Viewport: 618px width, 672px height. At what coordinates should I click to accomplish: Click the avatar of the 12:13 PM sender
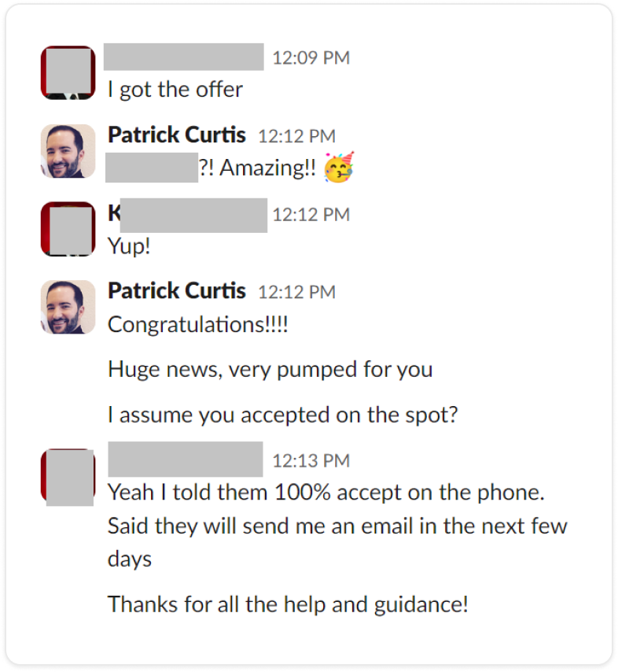tap(68, 476)
